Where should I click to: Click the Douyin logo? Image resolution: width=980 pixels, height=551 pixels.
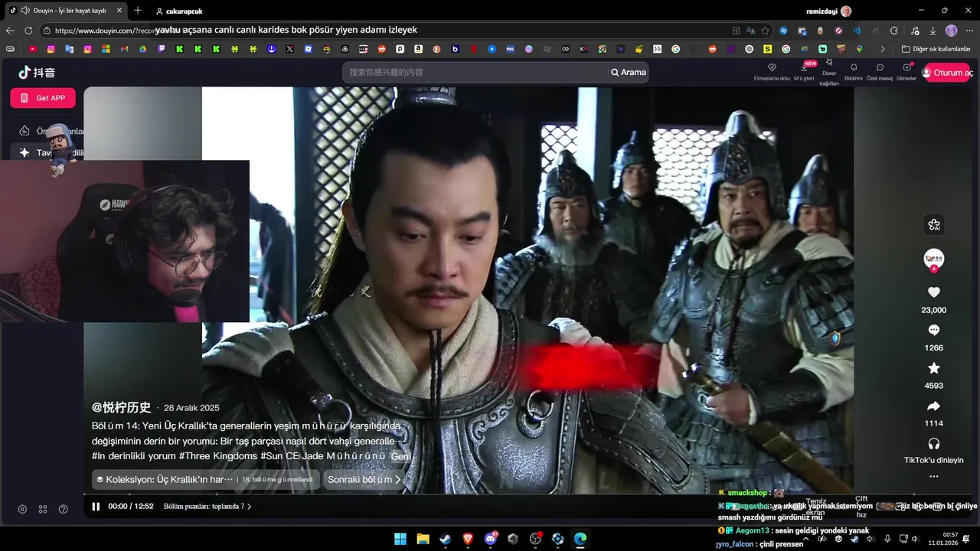point(37,73)
